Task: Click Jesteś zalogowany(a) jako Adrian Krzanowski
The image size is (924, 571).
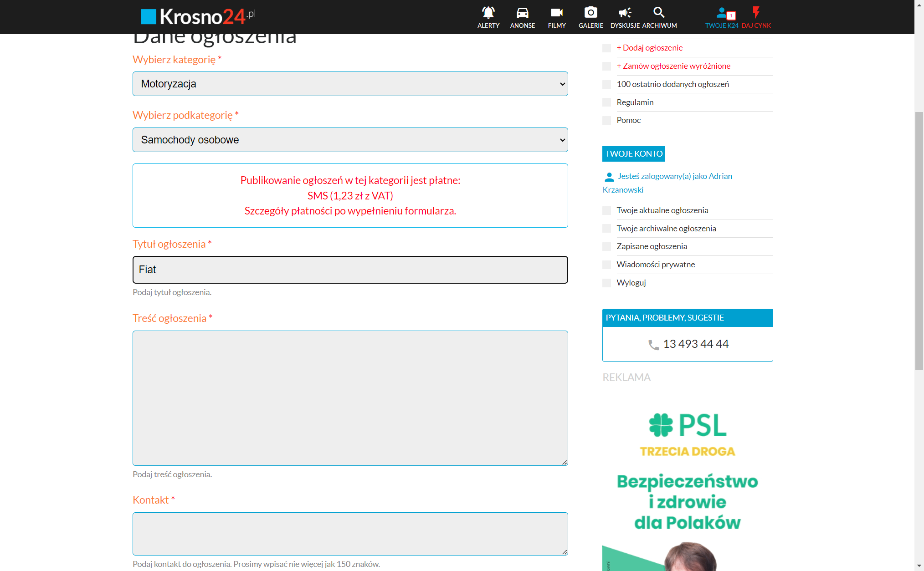Action: pyautogui.click(x=667, y=183)
